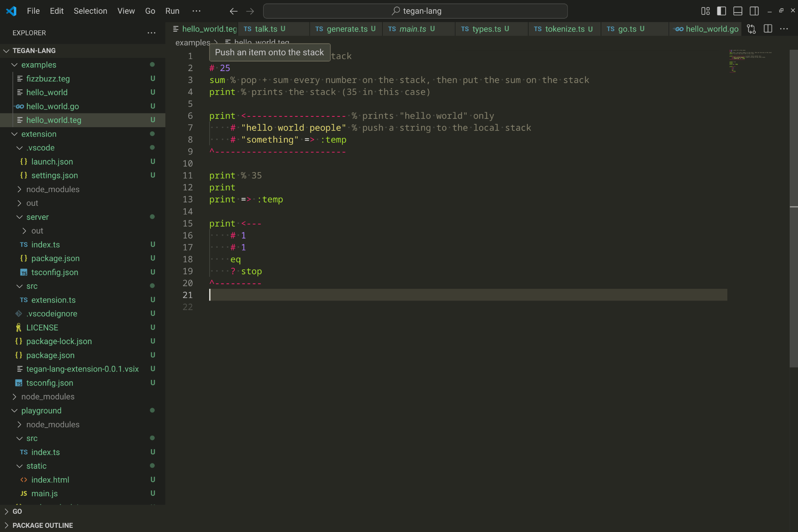Toggle bottom panel layout icon

(x=738, y=11)
